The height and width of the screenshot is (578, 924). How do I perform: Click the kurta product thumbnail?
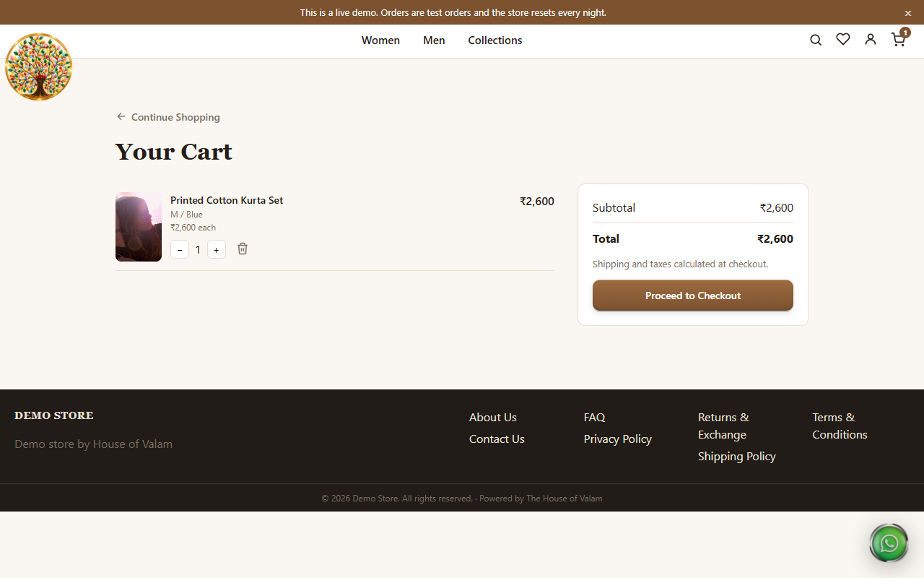[x=139, y=227]
